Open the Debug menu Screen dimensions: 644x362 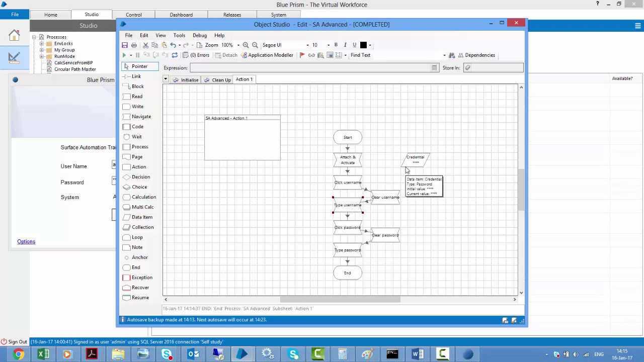[x=200, y=35]
